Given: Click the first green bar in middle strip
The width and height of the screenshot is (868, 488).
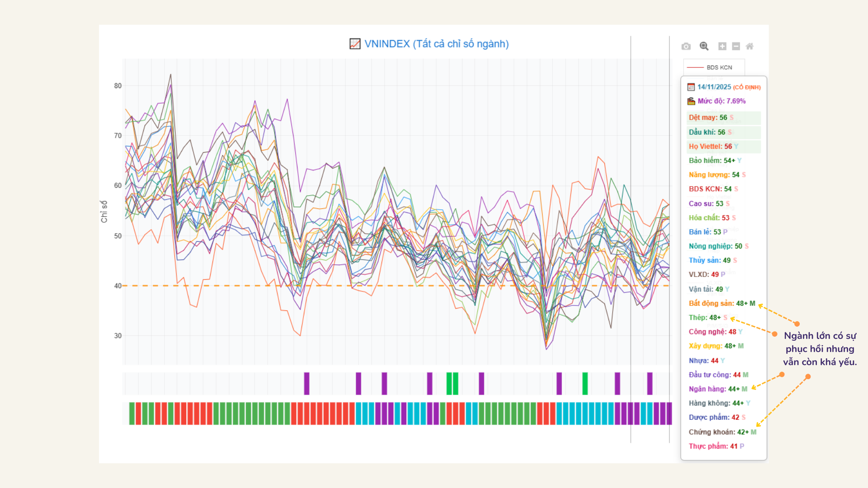Looking at the screenshot, I should coord(449,384).
